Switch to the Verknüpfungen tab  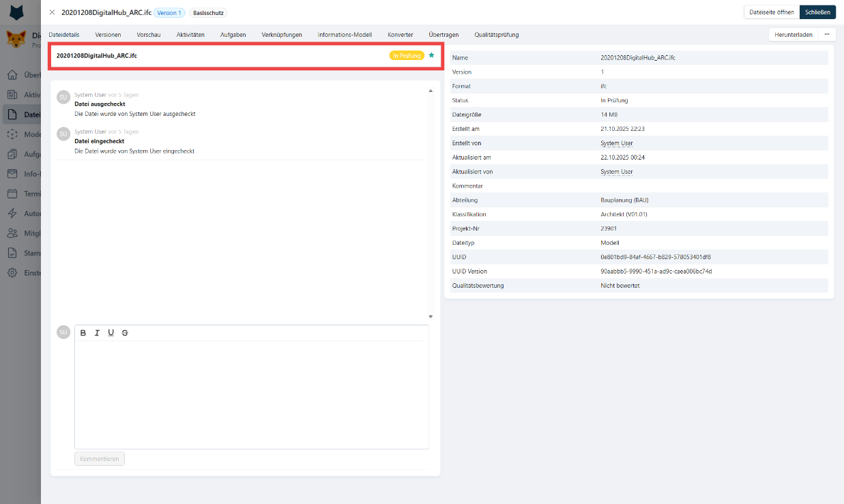[x=282, y=35]
